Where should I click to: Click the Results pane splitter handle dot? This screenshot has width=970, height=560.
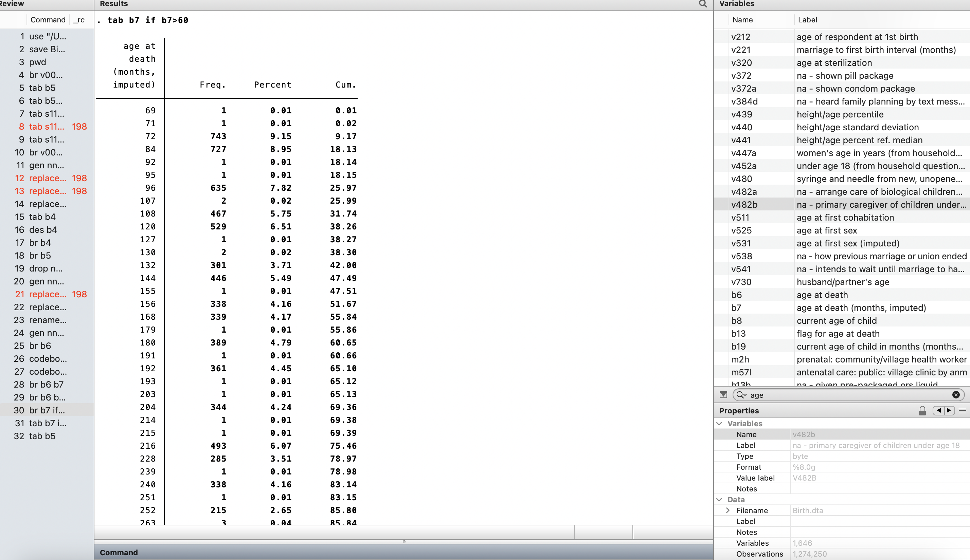[x=404, y=542]
